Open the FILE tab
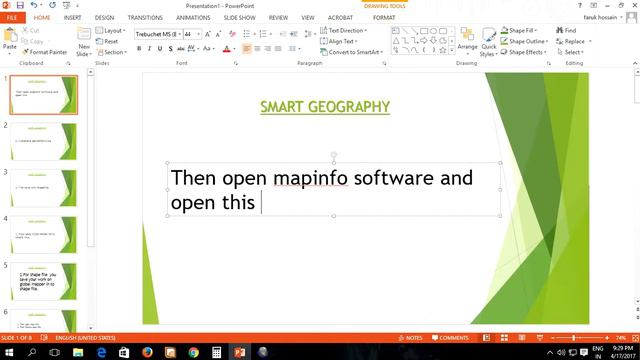Image resolution: width=640 pixels, height=360 pixels. coord(12,18)
